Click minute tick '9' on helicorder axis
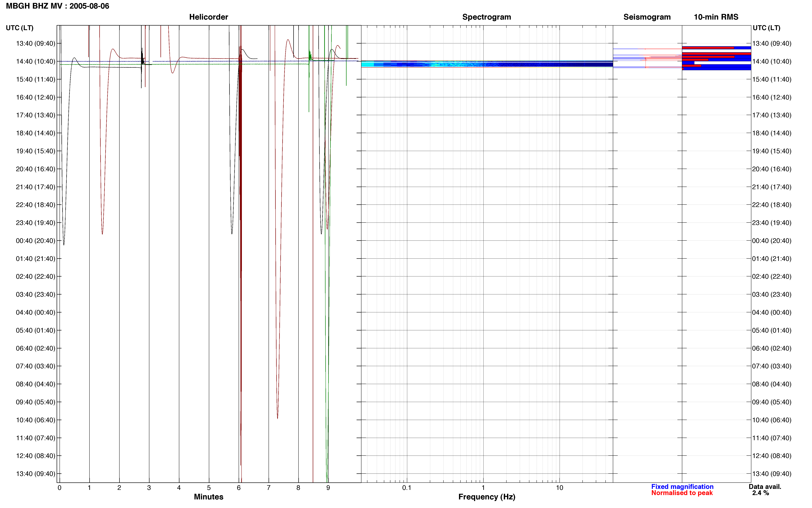 tap(328, 488)
